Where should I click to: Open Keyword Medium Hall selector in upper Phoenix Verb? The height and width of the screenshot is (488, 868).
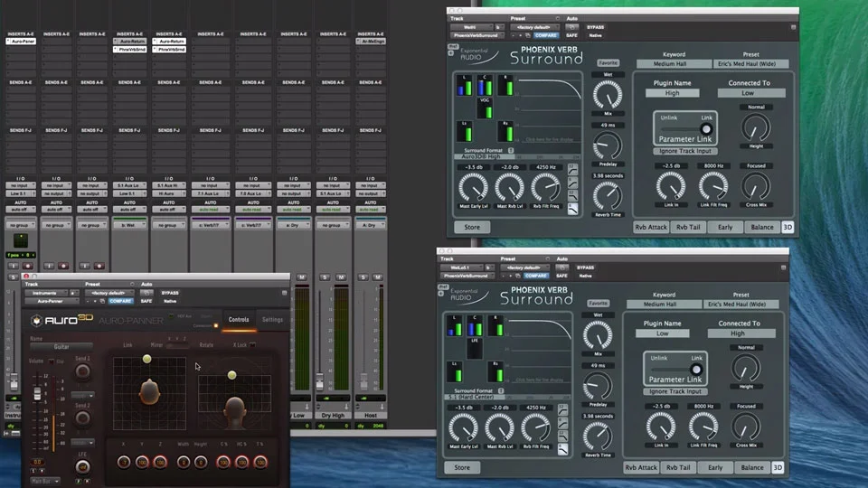[673, 63]
